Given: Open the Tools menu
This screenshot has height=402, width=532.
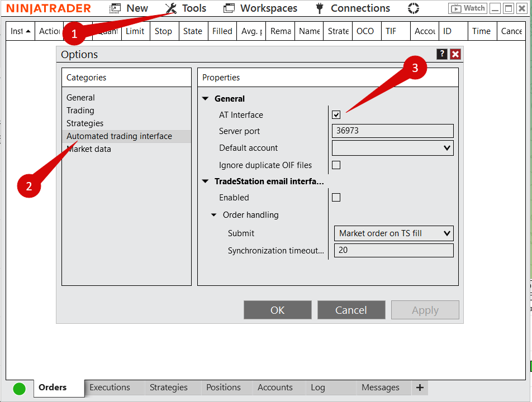Looking at the screenshot, I should [194, 8].
